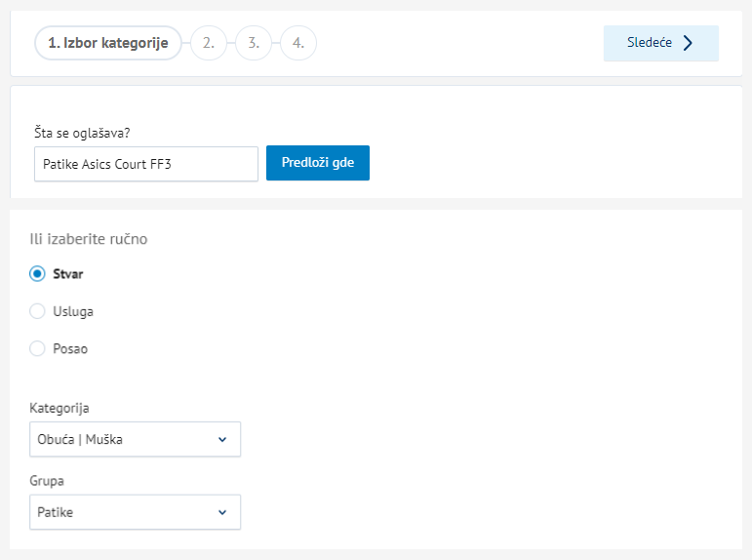Click the Posao label text
Viewport: 752px width, 560px height.
pyautogui.click(x=70, y=349)
